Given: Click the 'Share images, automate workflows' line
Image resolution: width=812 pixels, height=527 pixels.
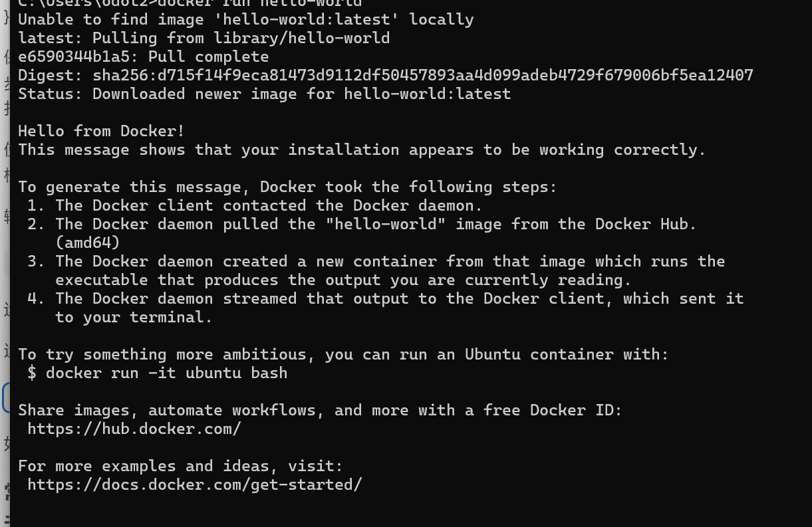Looking at the screenshot, I should pyautogui.click(x=320, y=410).
